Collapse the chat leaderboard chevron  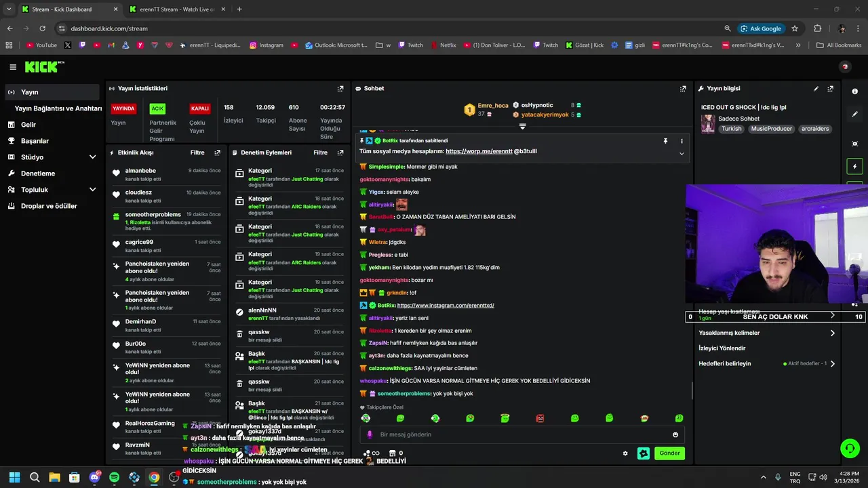522,127
